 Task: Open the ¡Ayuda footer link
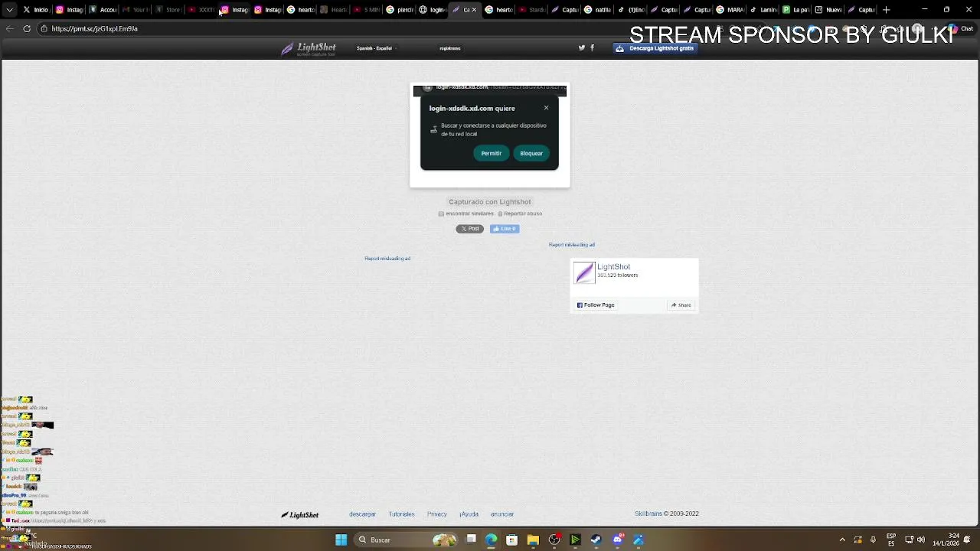coord(469,514)
